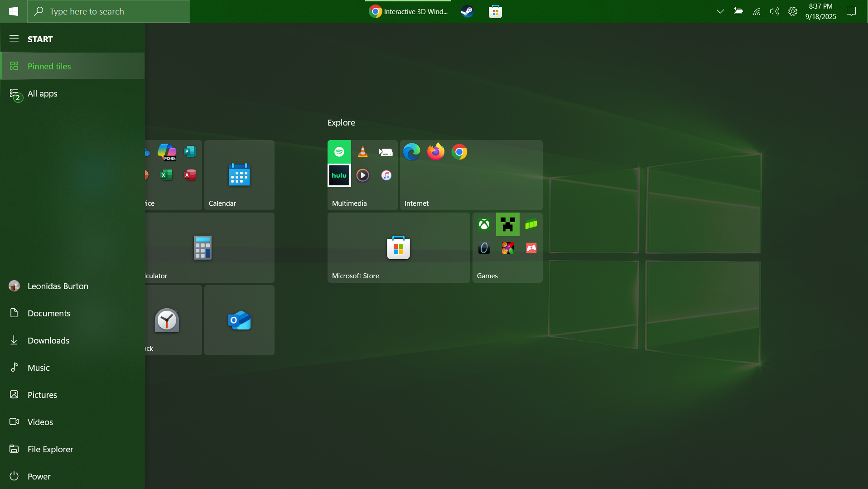Open the Microsoft 365 Copilot icon
The image size is (868, 489).
click(167, 152)
